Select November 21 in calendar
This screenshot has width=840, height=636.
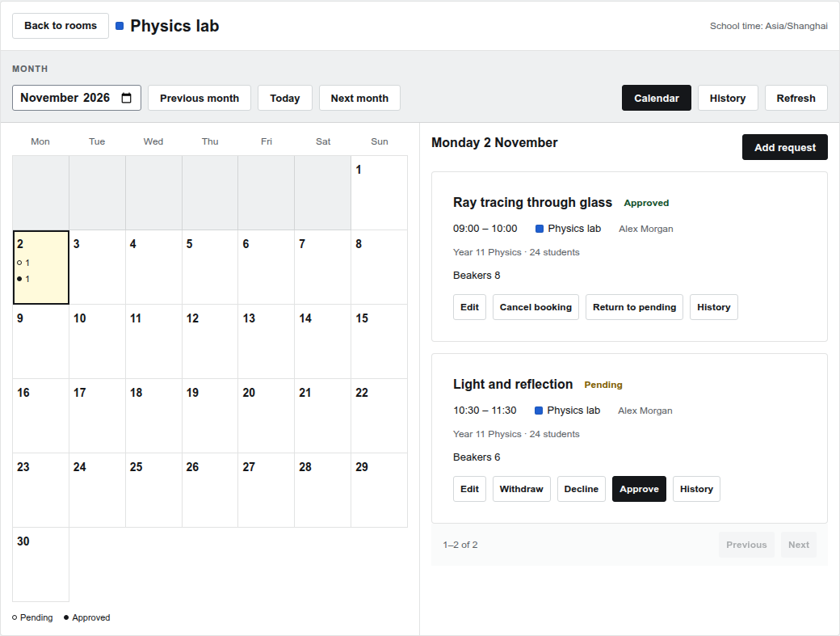(x=322, y=416)
